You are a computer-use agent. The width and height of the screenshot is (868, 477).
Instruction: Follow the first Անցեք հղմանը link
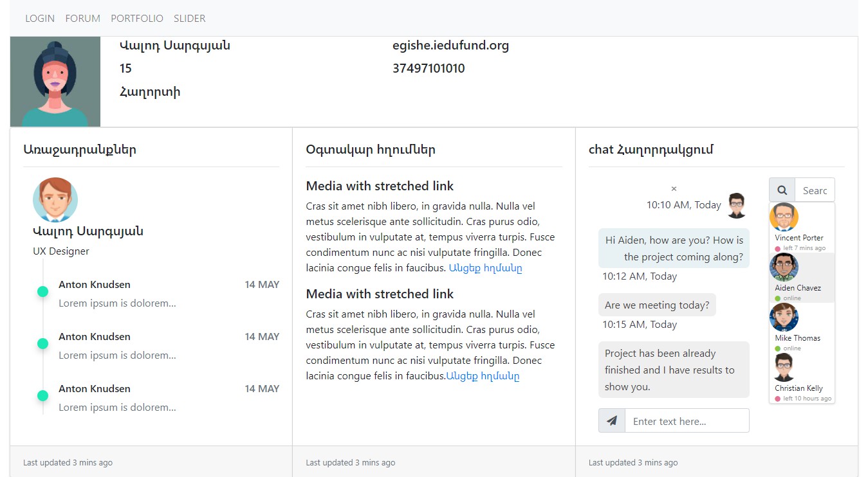485,268
